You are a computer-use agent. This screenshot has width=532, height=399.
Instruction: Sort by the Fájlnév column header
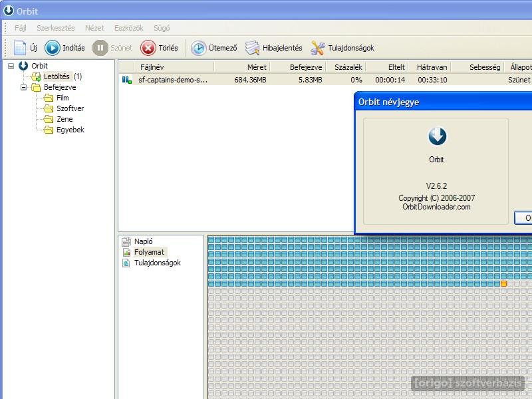pyautogui.click(x=174, y=67)
